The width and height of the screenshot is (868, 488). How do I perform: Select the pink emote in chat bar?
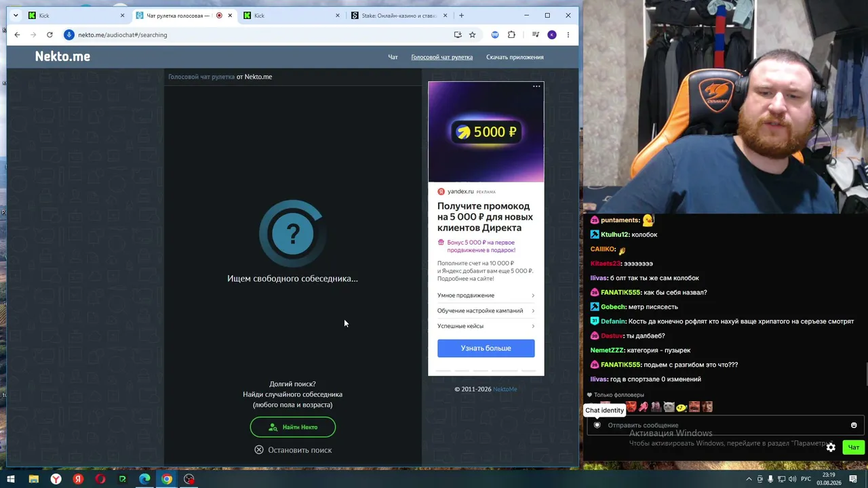click(x=643, y=407)
